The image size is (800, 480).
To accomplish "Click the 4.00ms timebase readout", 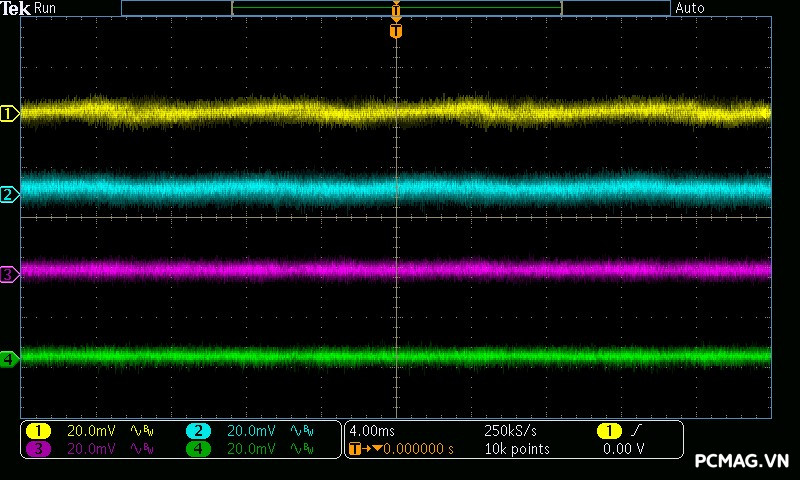I will (x=370, y=431).
